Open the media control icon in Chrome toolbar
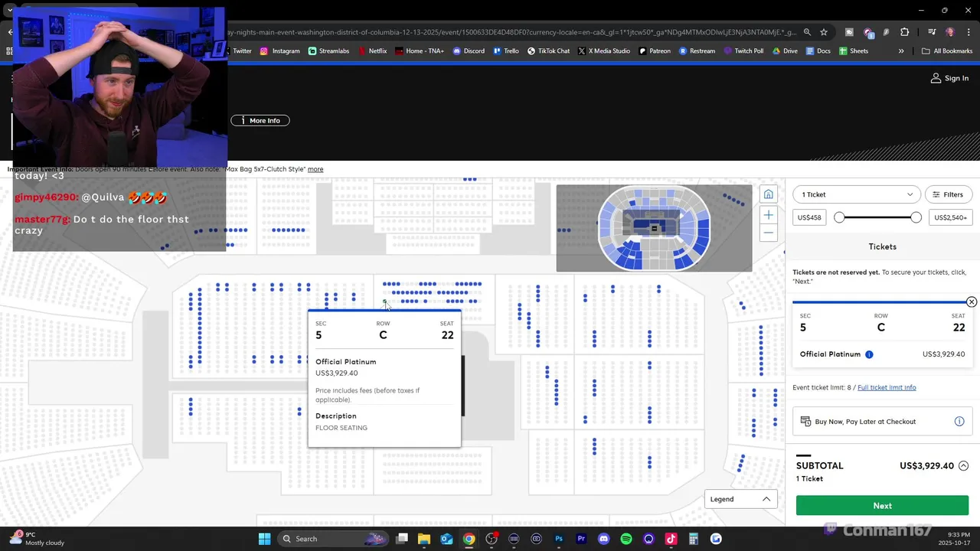The width and height of the screenshot is (980, 551). (932, 32)
